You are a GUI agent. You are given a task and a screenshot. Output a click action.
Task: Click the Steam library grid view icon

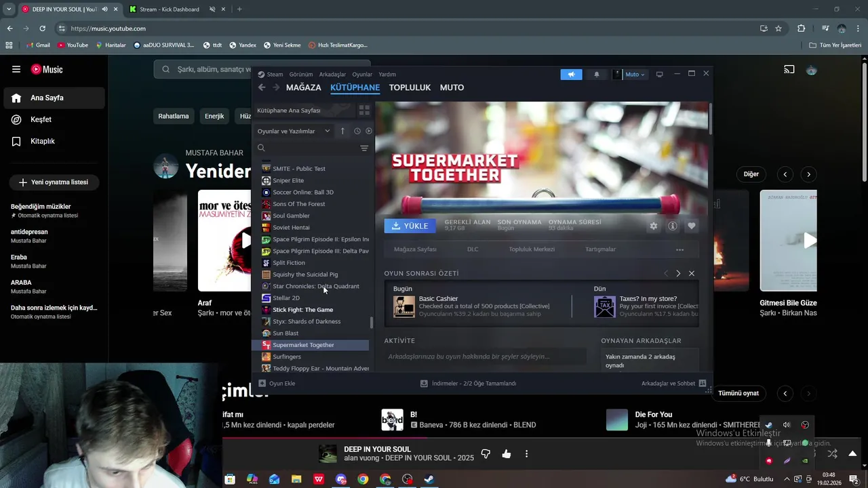(364, 110)
